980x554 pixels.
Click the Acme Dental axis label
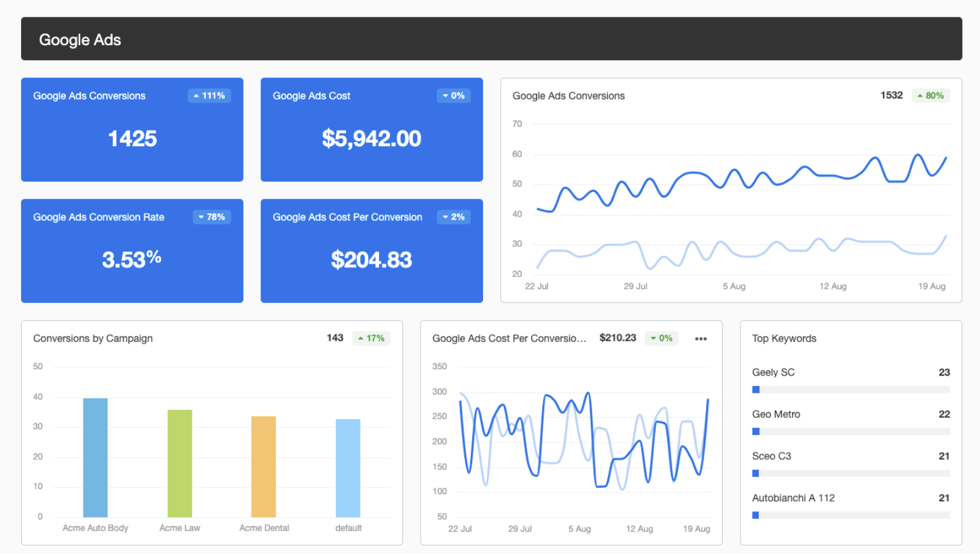coord(264,529)
